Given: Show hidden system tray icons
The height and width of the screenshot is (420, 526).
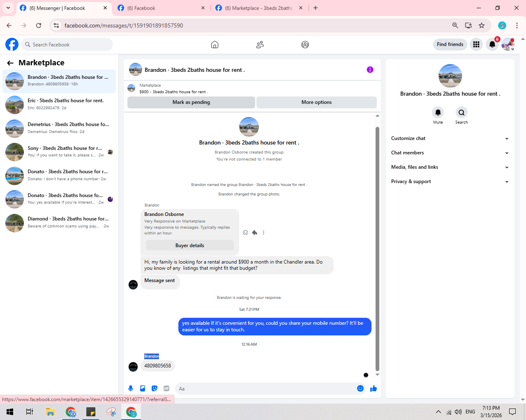Looking at the screenshot, I should pyautogui.click(x=438, y=412).
